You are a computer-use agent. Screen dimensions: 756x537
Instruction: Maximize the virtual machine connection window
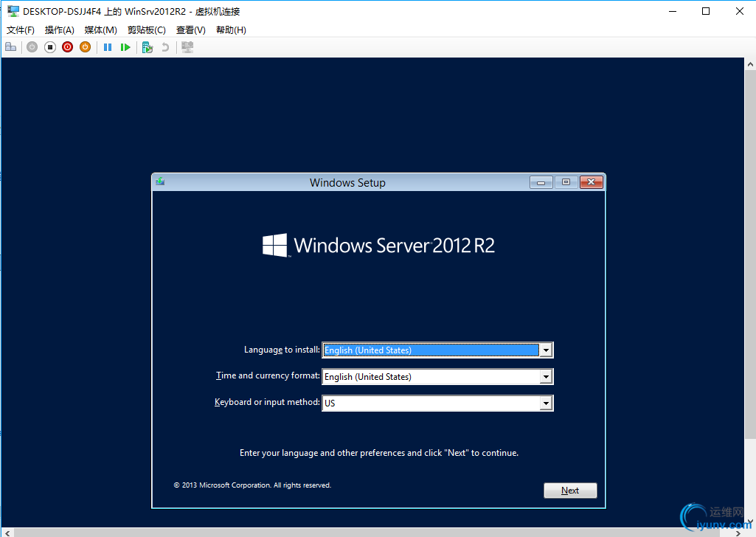pyautogui.click(x=706, y=11)
